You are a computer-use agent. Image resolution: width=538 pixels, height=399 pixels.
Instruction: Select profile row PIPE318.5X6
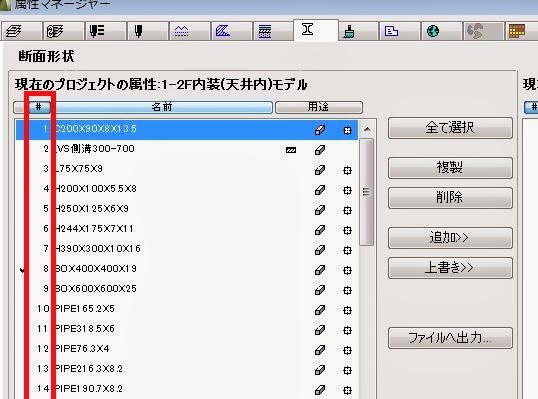pyautogui.click(x=187, y=329)
